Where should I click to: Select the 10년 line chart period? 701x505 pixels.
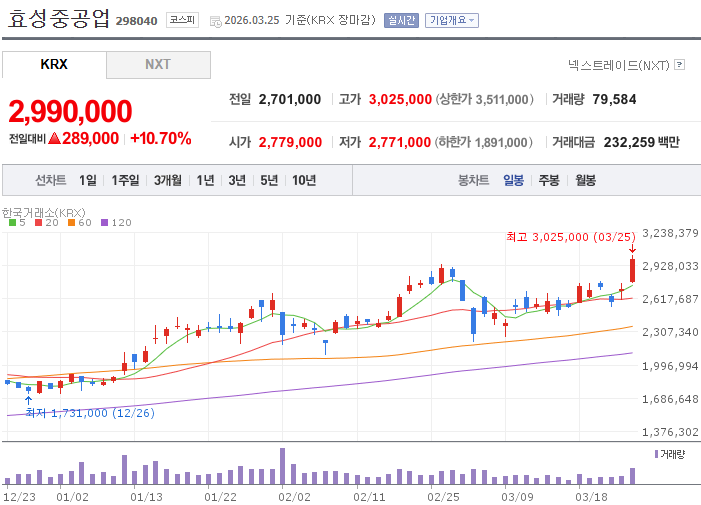pos(304,180)
